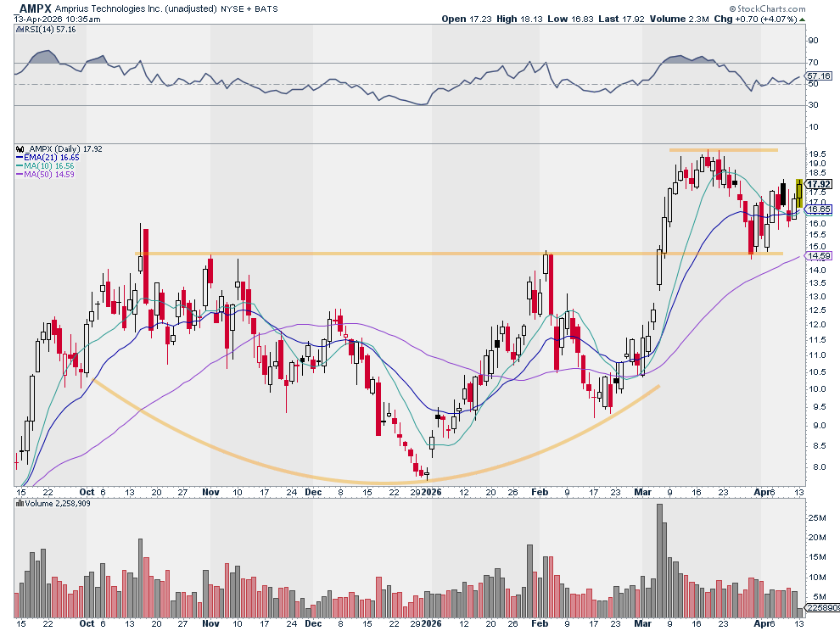Screen dimensions: 840x631
Task: Click Mar label under the price chart
Action: point(642,492)
